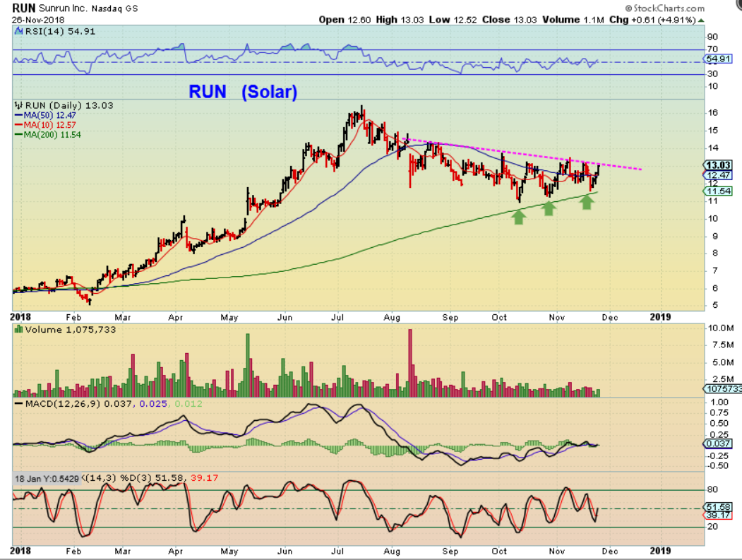The image size is (742, 560).
Task: Click the High 13.03 value in header
Action: click(400, 20)
